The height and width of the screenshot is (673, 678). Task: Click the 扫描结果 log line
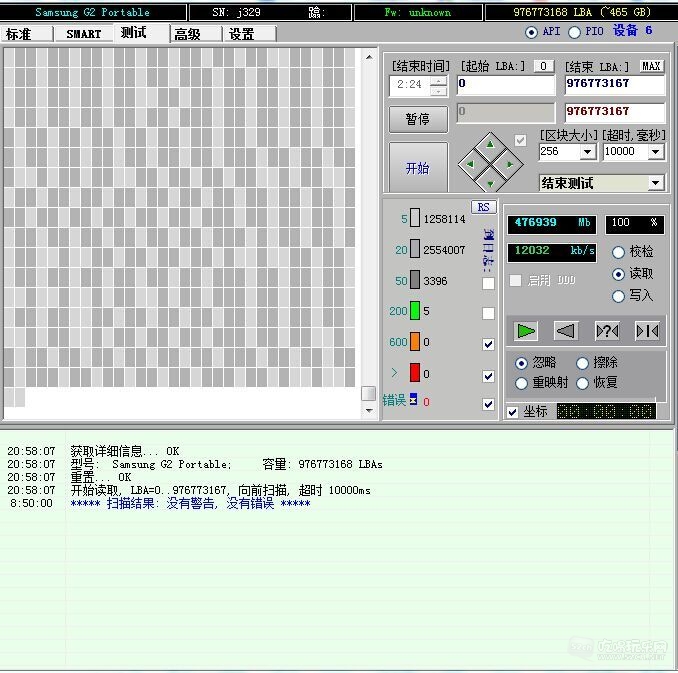coord(190,503)
